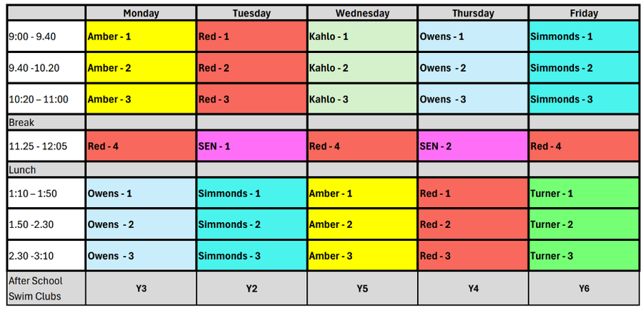Image resolution: width=644 pixels, height=311 pixels.
Task: Select Simmonds - 2 cell on Friday
Action: pyautogui.click(x=584, y=68)
